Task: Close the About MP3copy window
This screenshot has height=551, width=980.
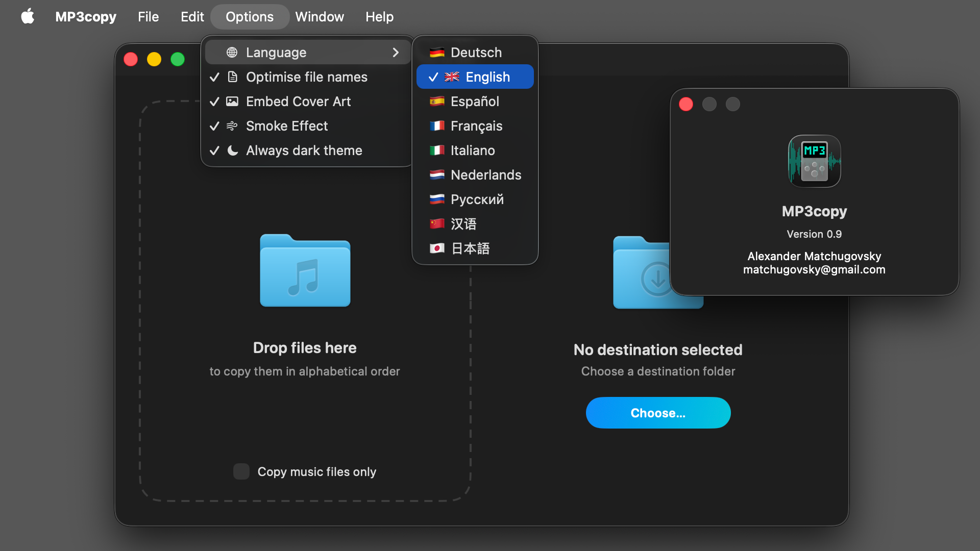Action: point(686,104)
